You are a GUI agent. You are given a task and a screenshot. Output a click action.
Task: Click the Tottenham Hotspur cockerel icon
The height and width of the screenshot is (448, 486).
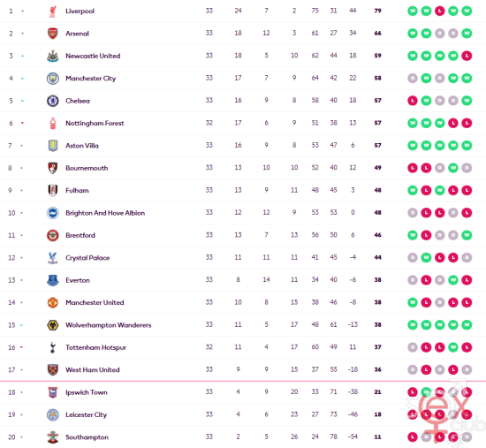(x=53, y=347)
